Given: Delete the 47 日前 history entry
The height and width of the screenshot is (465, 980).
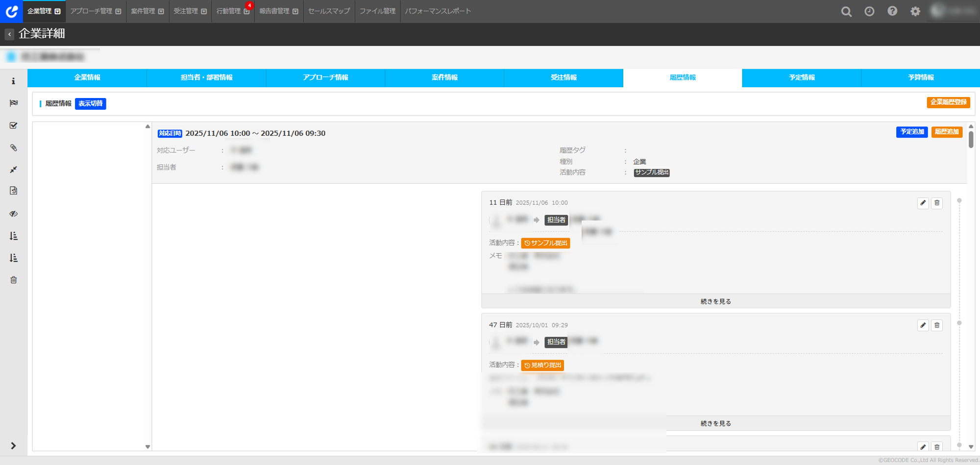Looking at the screenshot, I should 937,325.
